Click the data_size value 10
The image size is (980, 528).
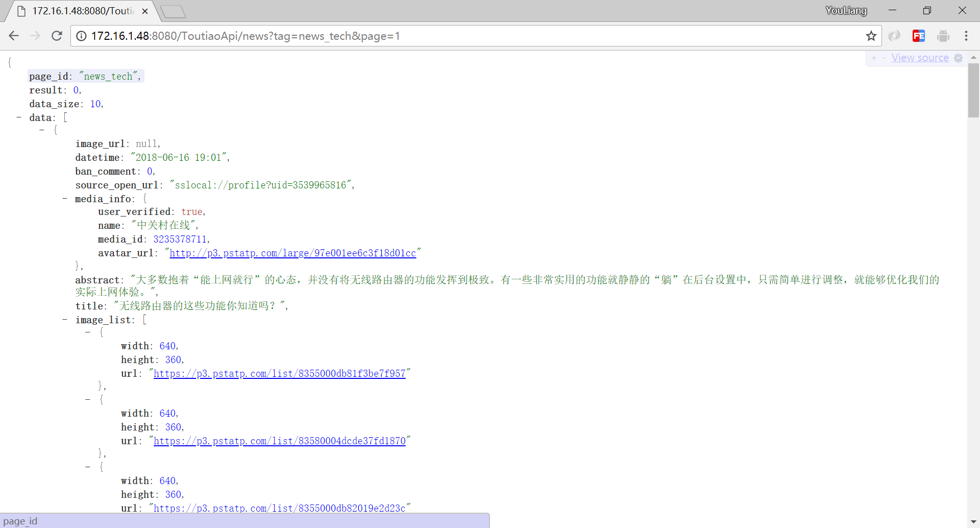coord(95,104)
